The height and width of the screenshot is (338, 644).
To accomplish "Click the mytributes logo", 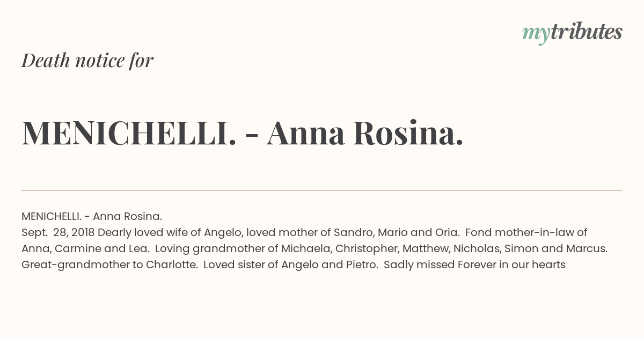I will (x=572, y=33).
